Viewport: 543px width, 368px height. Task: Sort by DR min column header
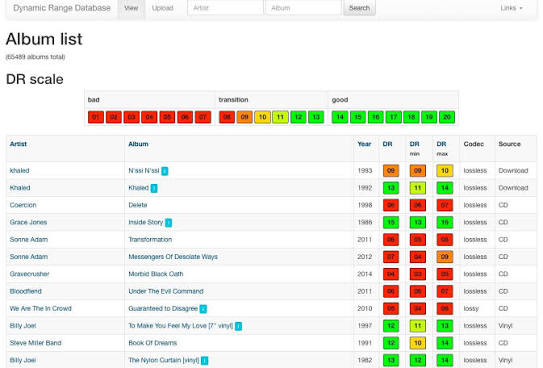(415, 148)
